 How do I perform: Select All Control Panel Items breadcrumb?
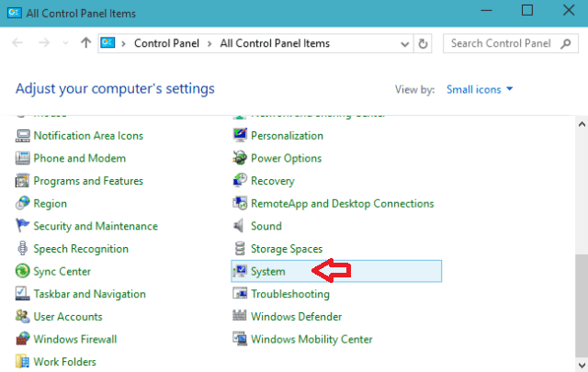[x=275, y=43]
